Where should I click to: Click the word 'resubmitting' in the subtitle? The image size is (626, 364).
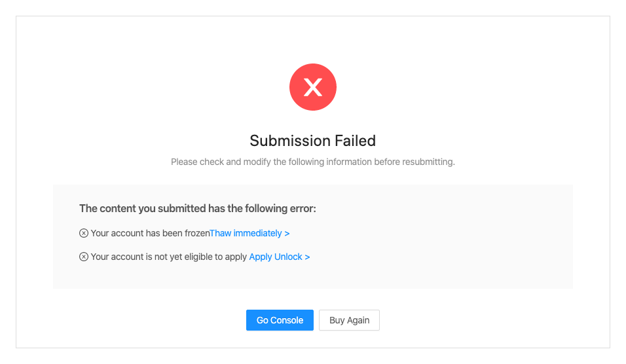[427, 162]
